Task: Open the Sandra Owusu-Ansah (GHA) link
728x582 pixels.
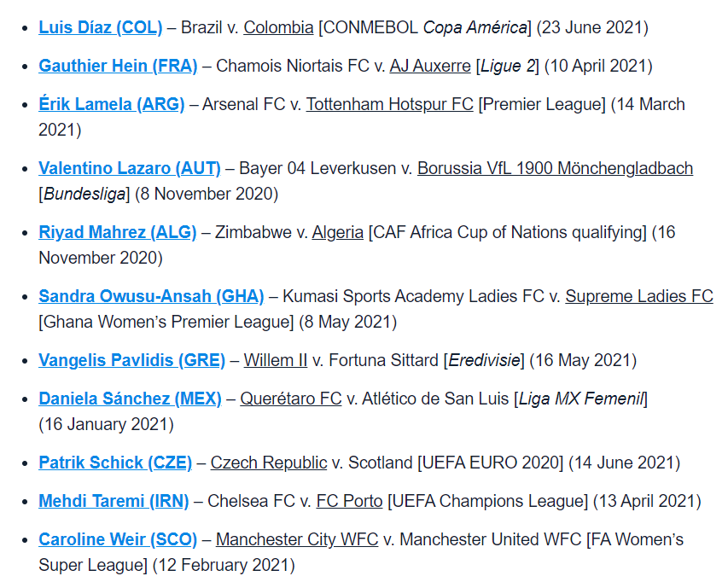Action: (151, 296)
